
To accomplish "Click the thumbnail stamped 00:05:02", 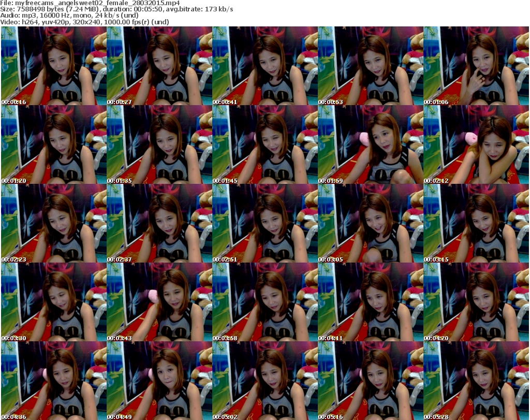I will [x=264, y=381].
